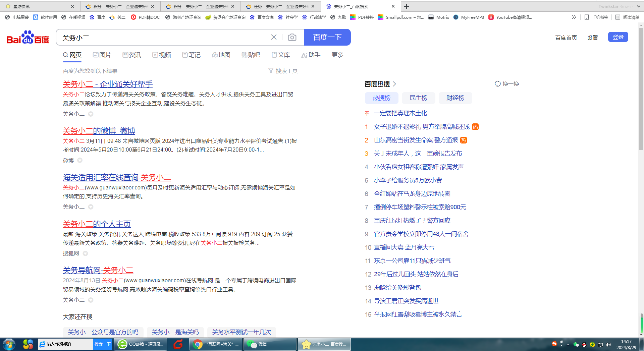The height and width of the screenshot is (351, 644).
Task: Open 微信 from the taskbar
Action: (x=270, y=344)
